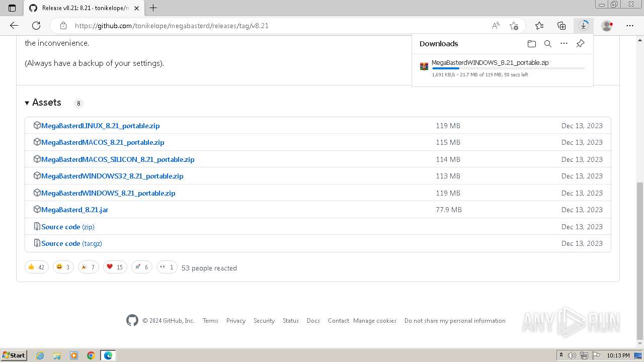This screenshot has width=644, height=362.
Task: Download Source code (zip)
Action: pyautogui.click(x=68, y=227)
